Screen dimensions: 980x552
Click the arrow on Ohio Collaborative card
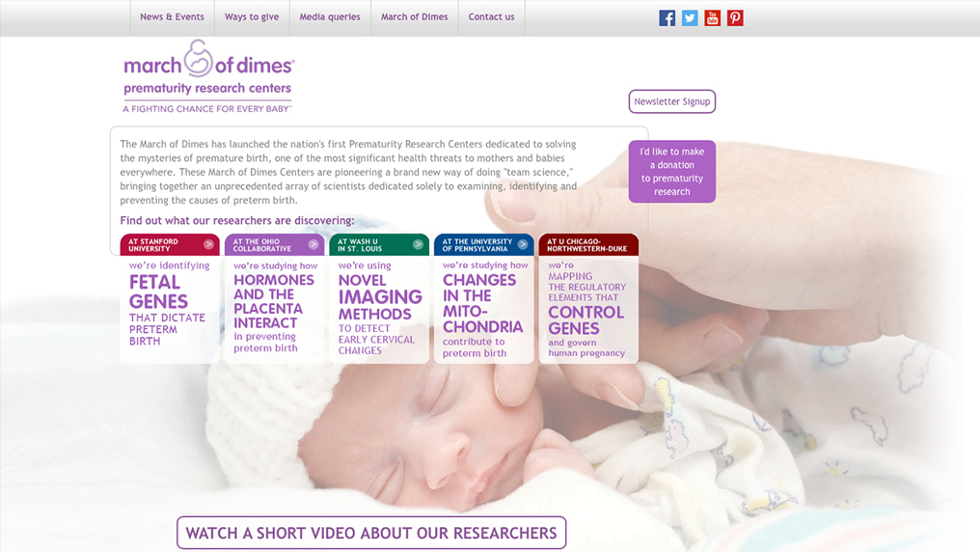pyautogui.click(x=313, y=244)
